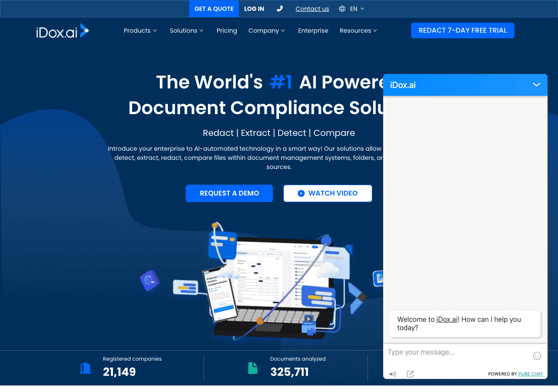This screenshot has width=558, height=392.
Task: Open the Company dropdown
Action: [267, 30]
